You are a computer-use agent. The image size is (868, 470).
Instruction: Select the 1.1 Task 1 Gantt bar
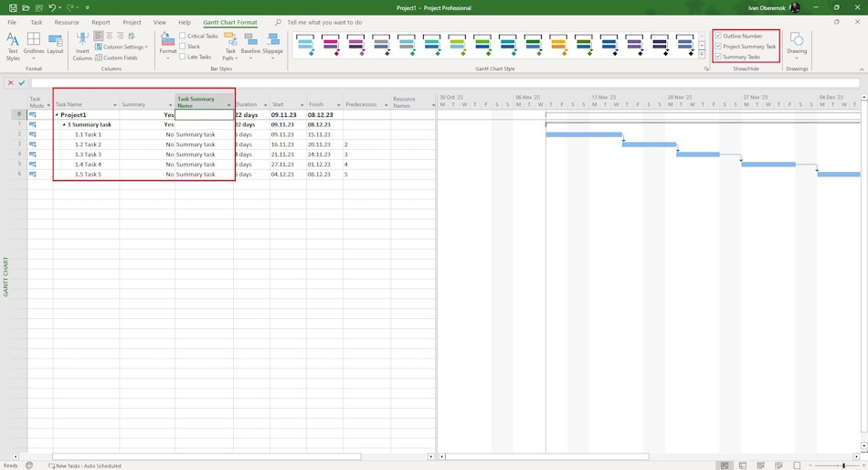pos(584,134)
